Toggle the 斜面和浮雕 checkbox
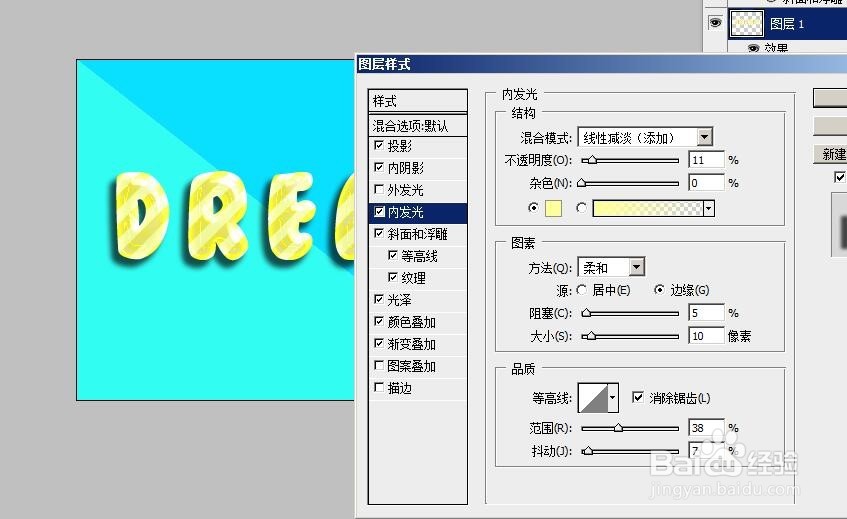The image size is (847, 519). click(x=379, y=233)
